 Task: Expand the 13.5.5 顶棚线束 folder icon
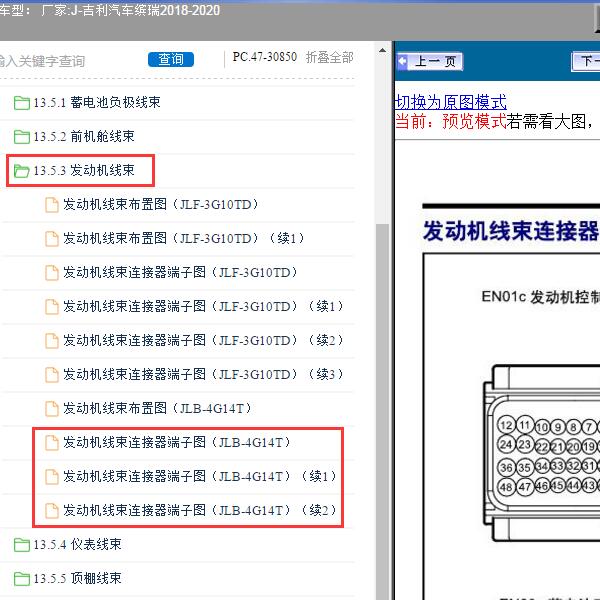click(22, 579)
